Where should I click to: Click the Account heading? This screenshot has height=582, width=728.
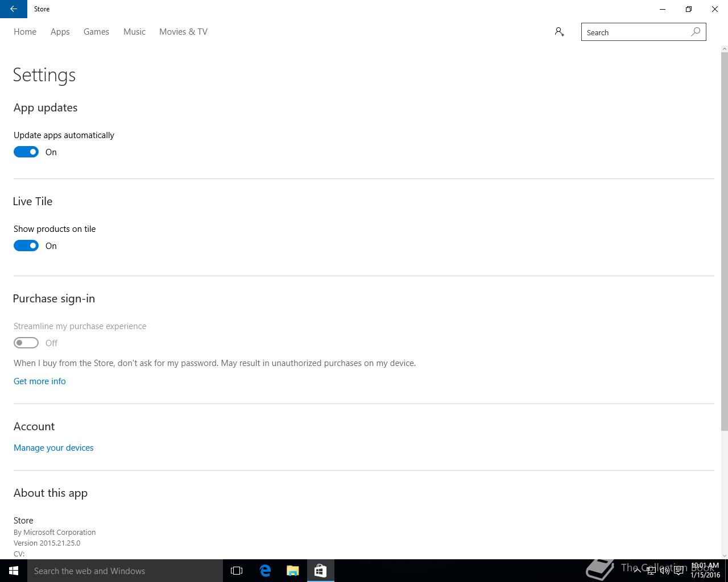point(34,426)
